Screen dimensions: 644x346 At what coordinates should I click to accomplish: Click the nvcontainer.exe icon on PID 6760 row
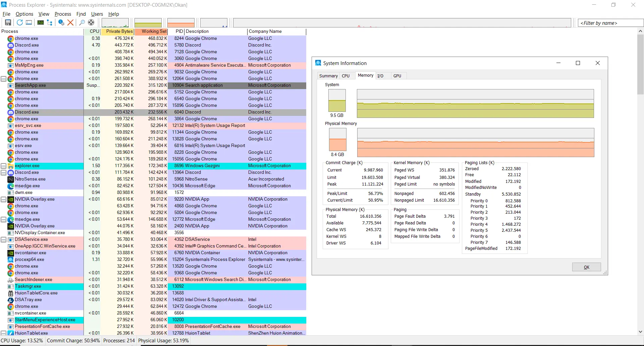point(11,253)
